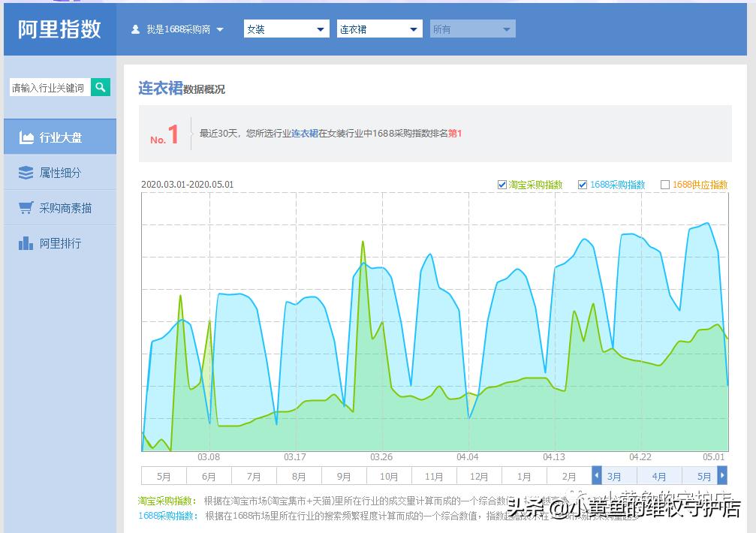This screenshot has width=756, height=533.
Task: Click the right arrow to advance month range
Action: [x=721, y=475]
